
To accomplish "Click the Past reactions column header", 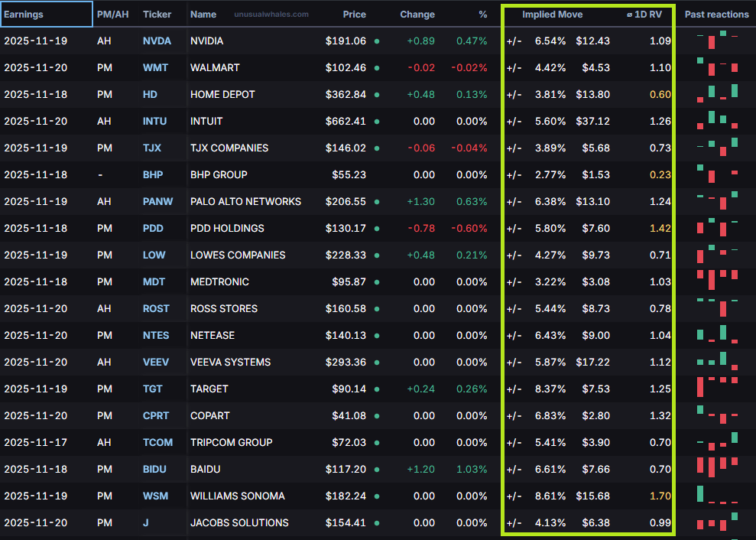I will coord(717,15).
